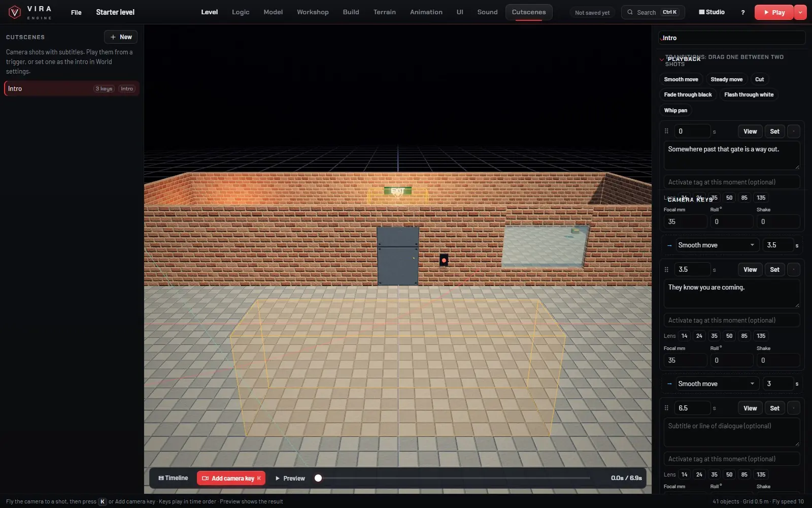This screenshot has width=812, height=508.
Task: Select lens 14 on the 3.5 s key
Action: pos(684,336)
